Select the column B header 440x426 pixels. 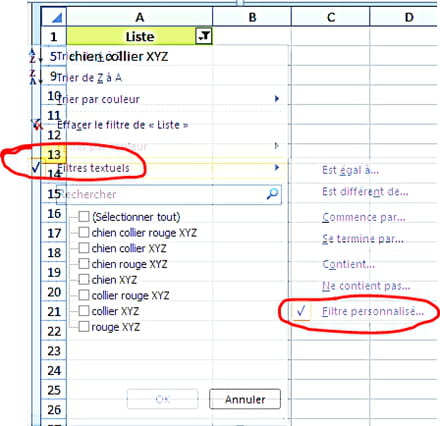[x=252, y=17]
